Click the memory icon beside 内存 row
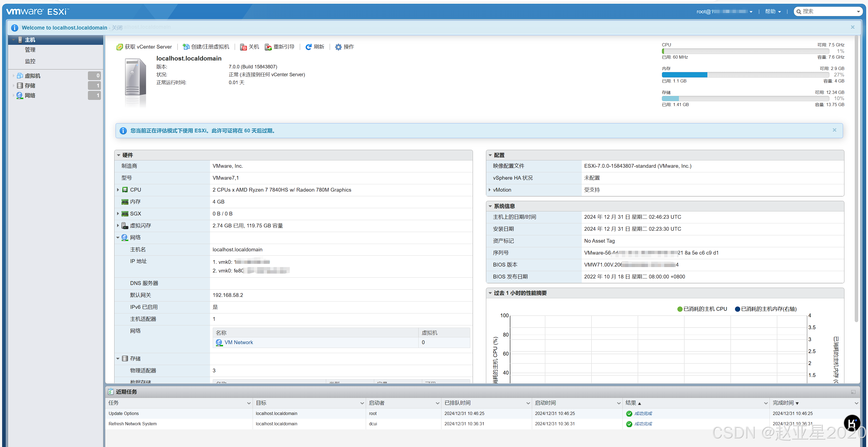868x447 pixels. pyautogui.click(x=125, y=202)
